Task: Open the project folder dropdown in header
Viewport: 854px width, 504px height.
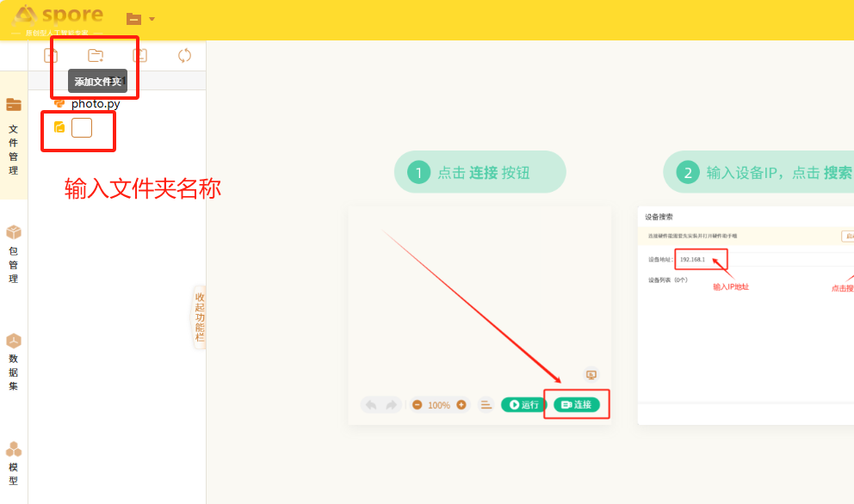Action: click(140, 18)
